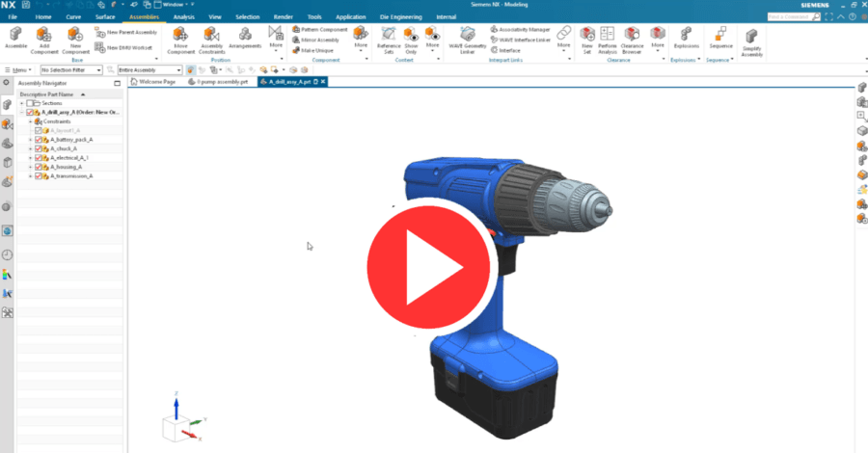Toggle the Sections checkbox
The width and height of the screenshot is (868, 453).
tap(29, 103)
